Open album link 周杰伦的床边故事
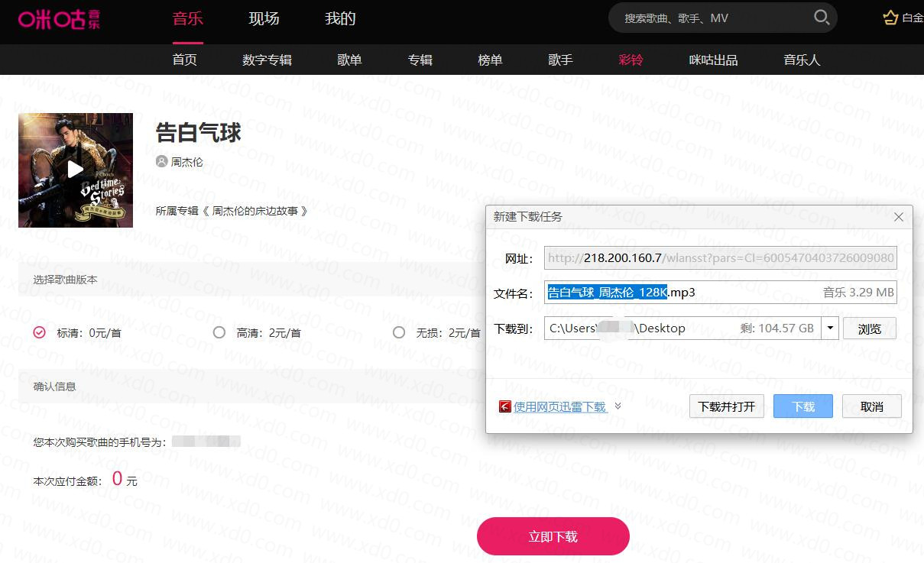This screenshot has height=563, width=924. pos(255,210)
